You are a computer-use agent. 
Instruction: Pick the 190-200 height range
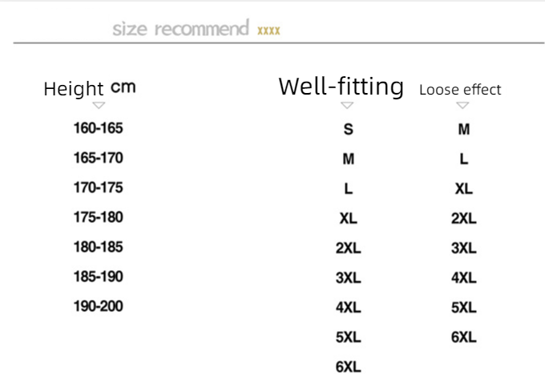pyautogui.click(x=99, y=306)
